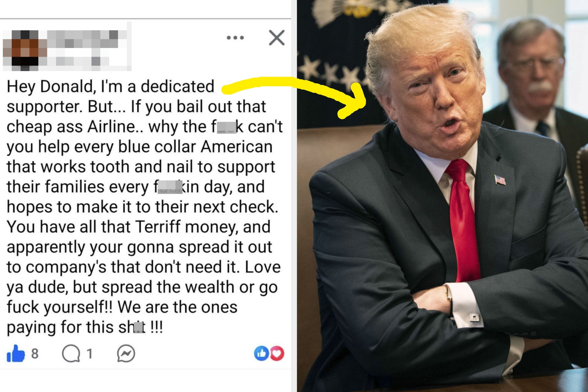Open comments via the speech bubble icon

[x=71, y=354]
